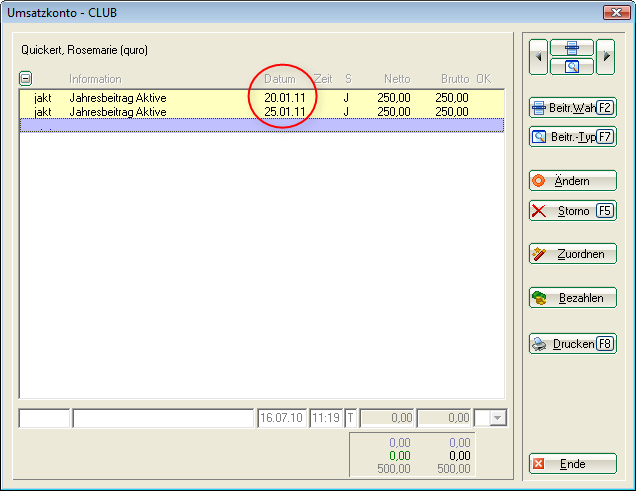
Task: Click the Information column header
Action: pyautogui.click(x=95, y=79)
